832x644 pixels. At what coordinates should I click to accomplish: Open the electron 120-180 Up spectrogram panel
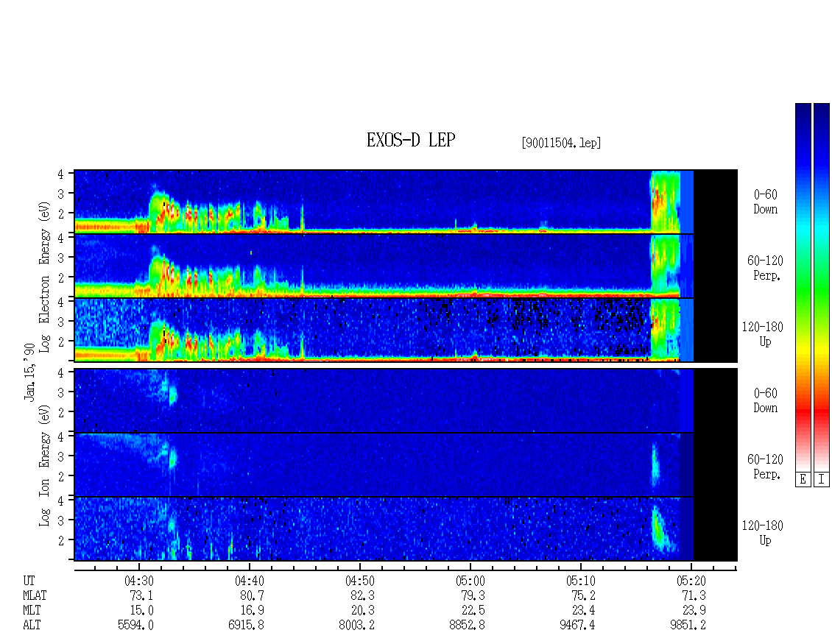[406, 330]
